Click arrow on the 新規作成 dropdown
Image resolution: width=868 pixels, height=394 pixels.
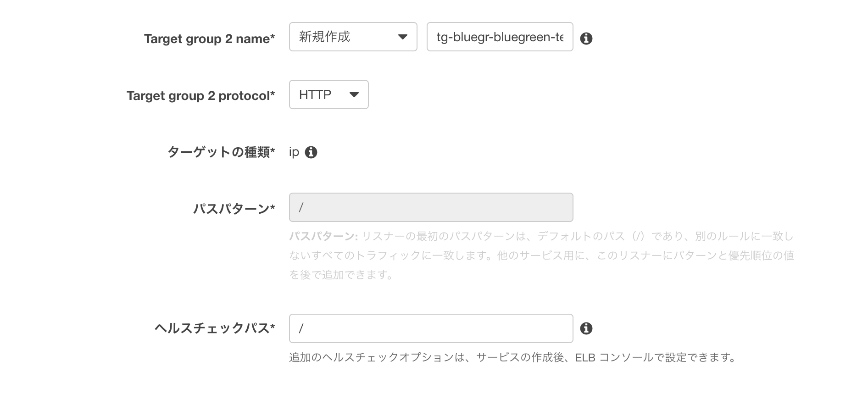click(x=402, y=37)
